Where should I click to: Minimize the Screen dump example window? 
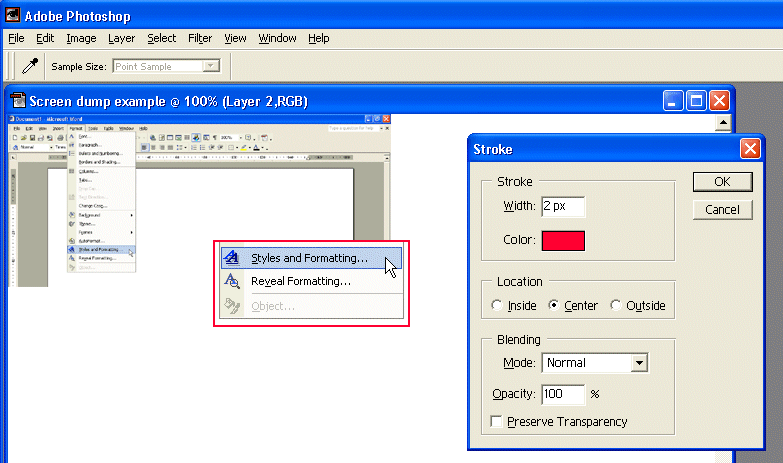(x=673, y=101)
